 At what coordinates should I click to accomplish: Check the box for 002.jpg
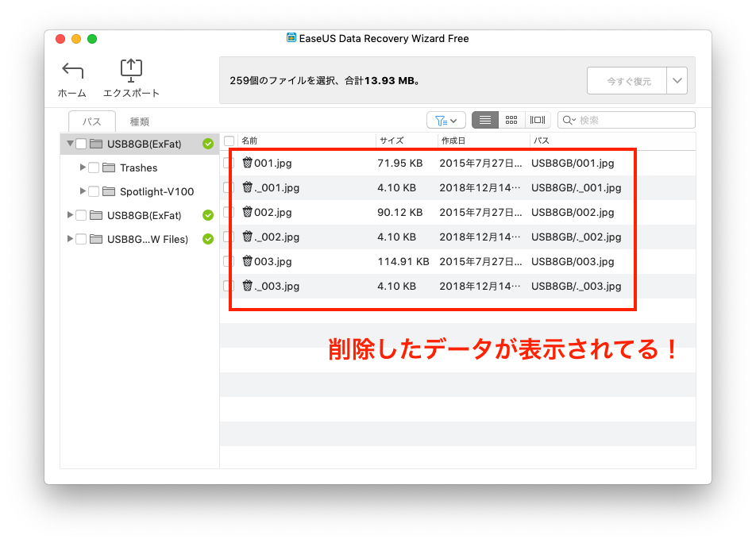click(229, 212)
